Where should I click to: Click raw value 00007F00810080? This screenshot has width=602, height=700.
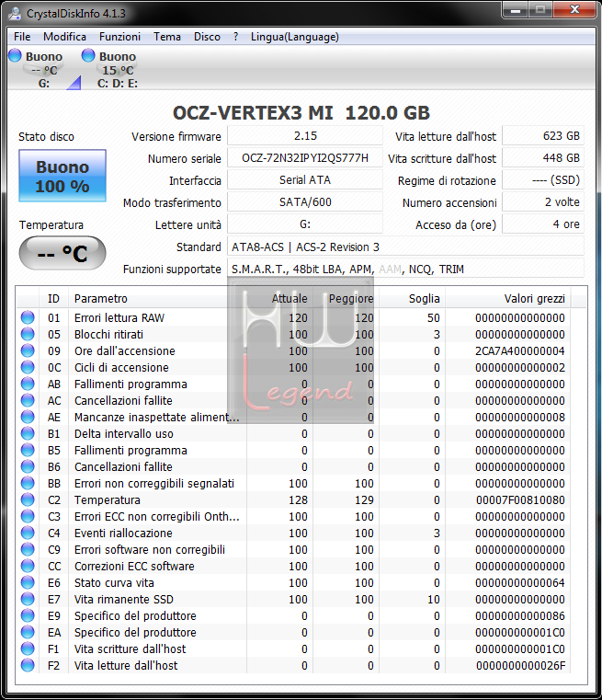click(520, 500)
